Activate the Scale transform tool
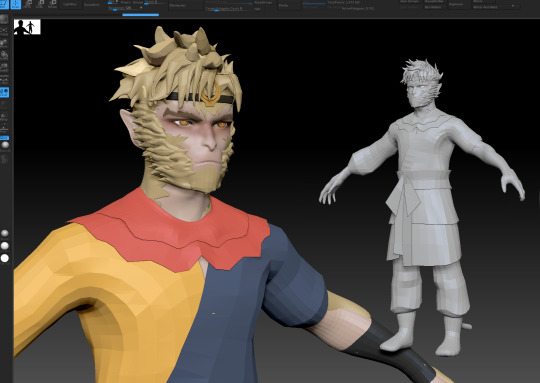 pyautogui.click(x=40, y=4)
